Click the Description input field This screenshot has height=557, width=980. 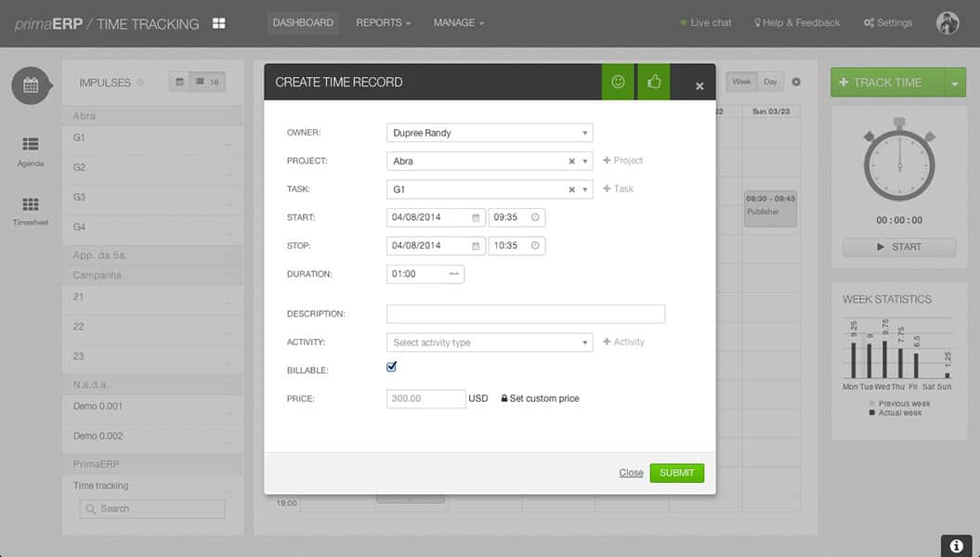(525, 314)
